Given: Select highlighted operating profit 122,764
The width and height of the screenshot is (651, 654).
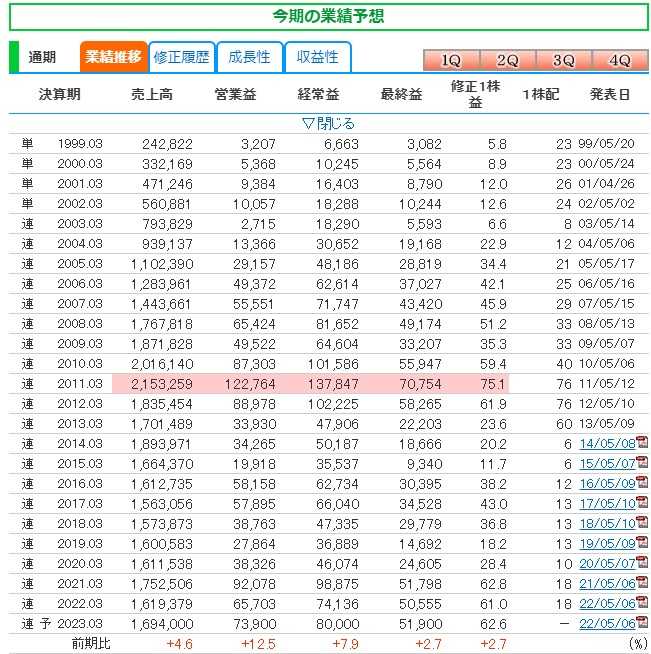Looking at the screenshot, I should tap(250, 384).
